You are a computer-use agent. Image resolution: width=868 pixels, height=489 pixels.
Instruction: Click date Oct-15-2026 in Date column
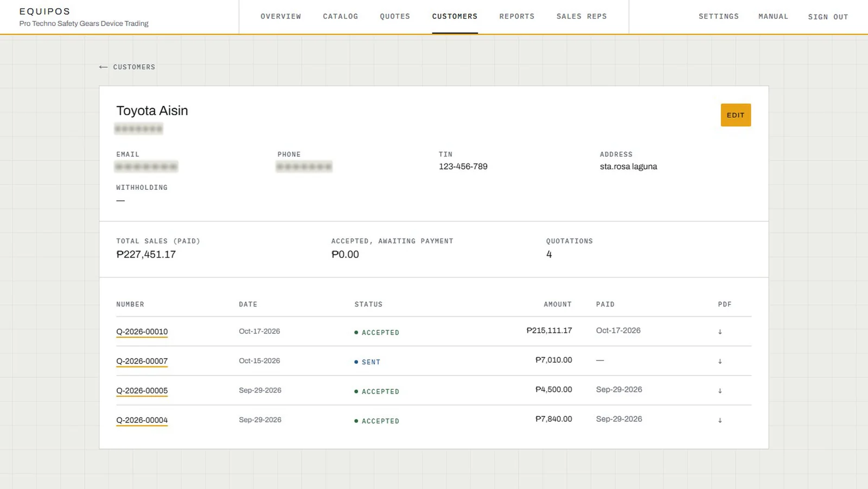click(x=259, y=361)
